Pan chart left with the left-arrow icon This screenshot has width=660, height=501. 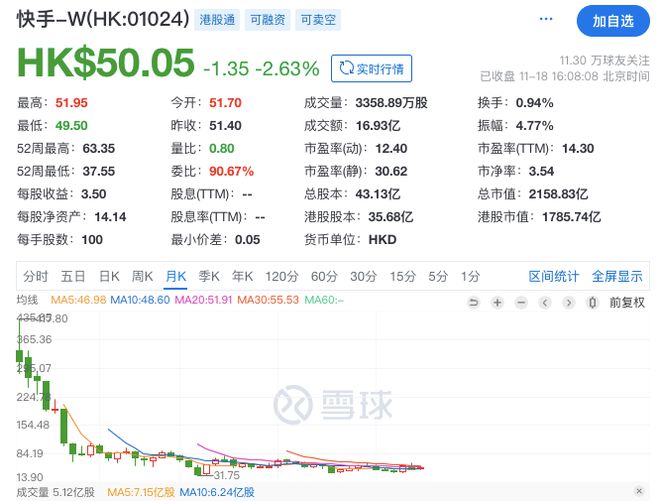[545, 302]
